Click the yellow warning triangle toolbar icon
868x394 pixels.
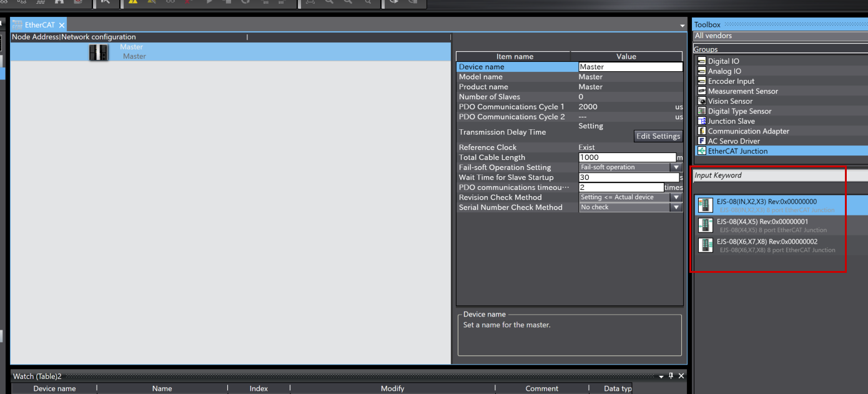coord(133,2)
